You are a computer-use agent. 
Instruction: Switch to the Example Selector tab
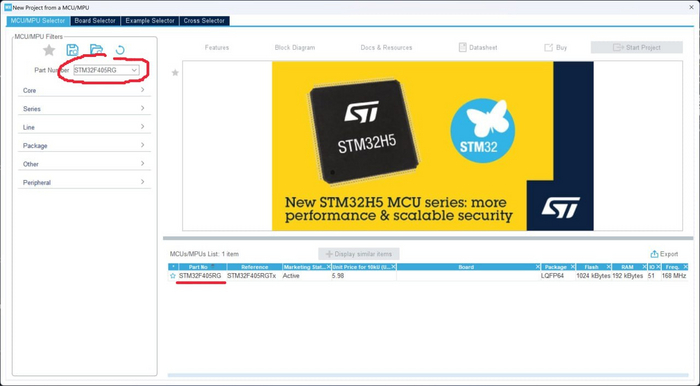150,21
